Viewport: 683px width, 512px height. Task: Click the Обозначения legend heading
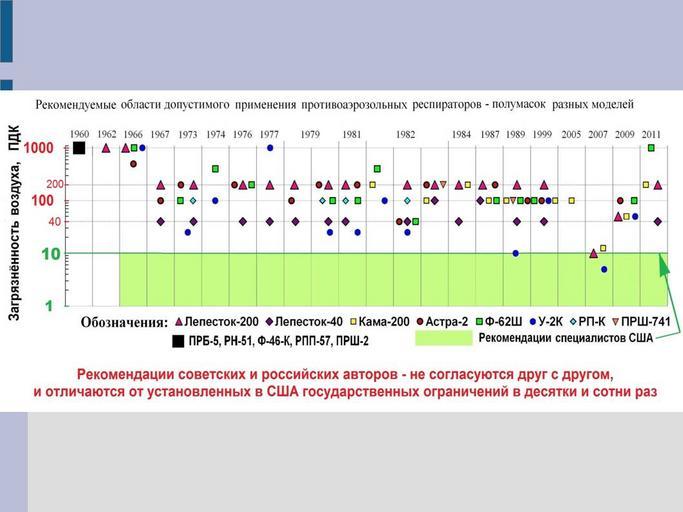coord(124,323)
